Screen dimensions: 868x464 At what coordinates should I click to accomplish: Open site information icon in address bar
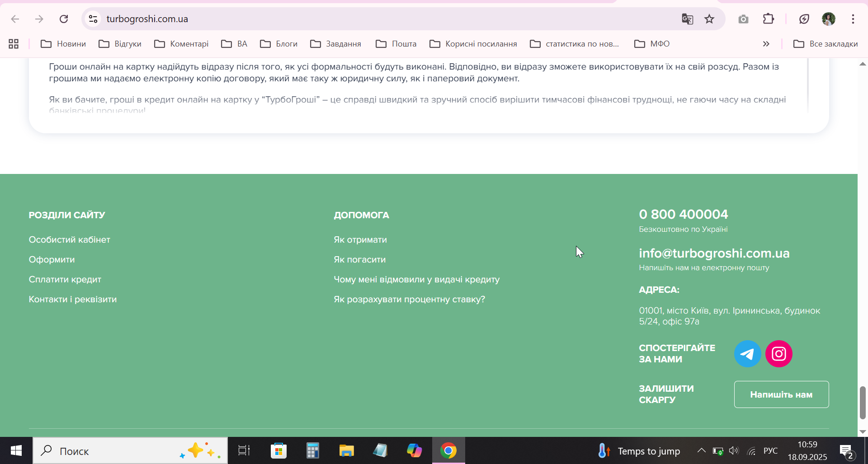[93, 19]
